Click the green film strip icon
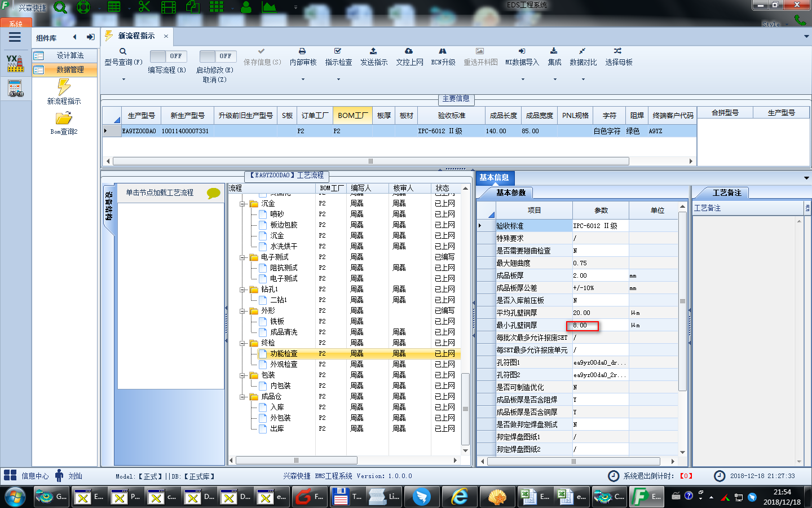Viewport: 812px width, 508px height. coord(168,7)
